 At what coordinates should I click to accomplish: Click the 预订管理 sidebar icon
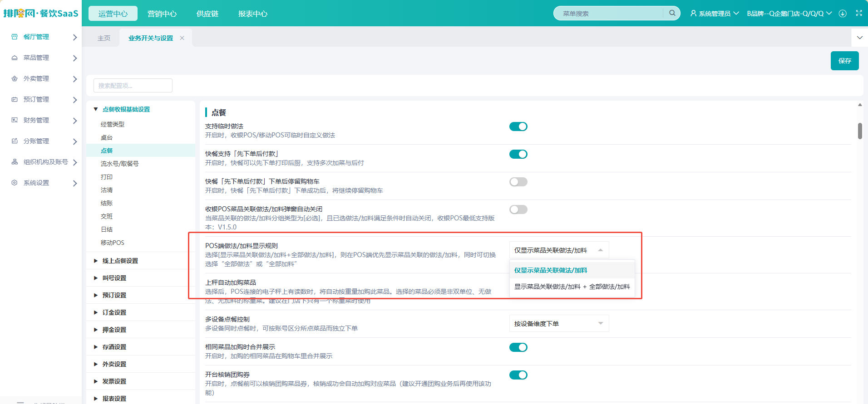click(x=15, y=99)
